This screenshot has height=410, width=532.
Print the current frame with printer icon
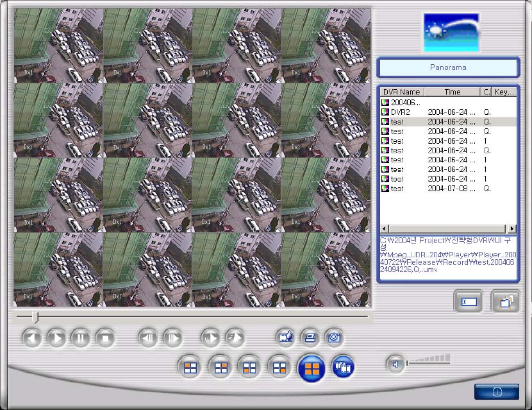310,337
